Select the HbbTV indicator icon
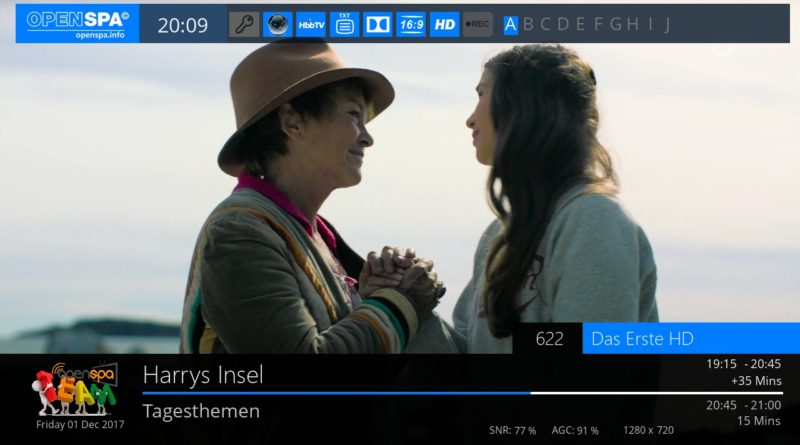Screen dimensions: 800x445 click(x=311, y=24)
